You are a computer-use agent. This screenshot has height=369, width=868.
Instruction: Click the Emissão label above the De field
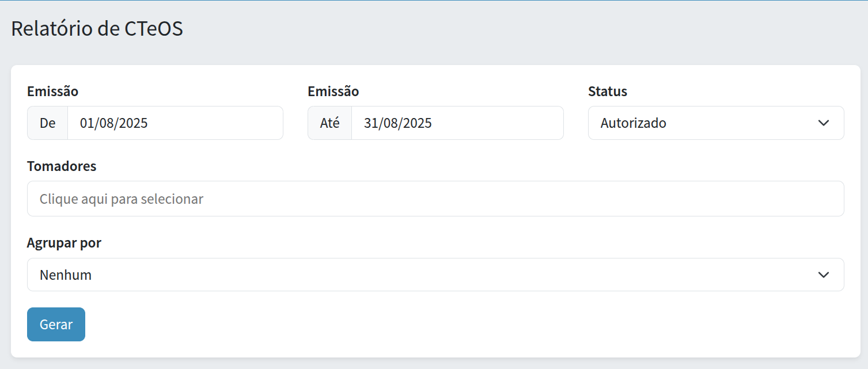[52, 91]
